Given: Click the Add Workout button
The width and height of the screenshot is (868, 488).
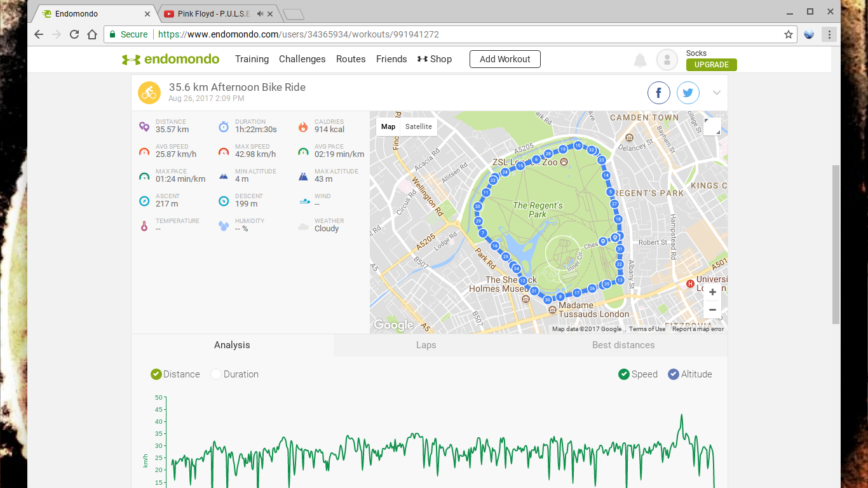Looking at the screenshot, I should (x=505, y=59).
